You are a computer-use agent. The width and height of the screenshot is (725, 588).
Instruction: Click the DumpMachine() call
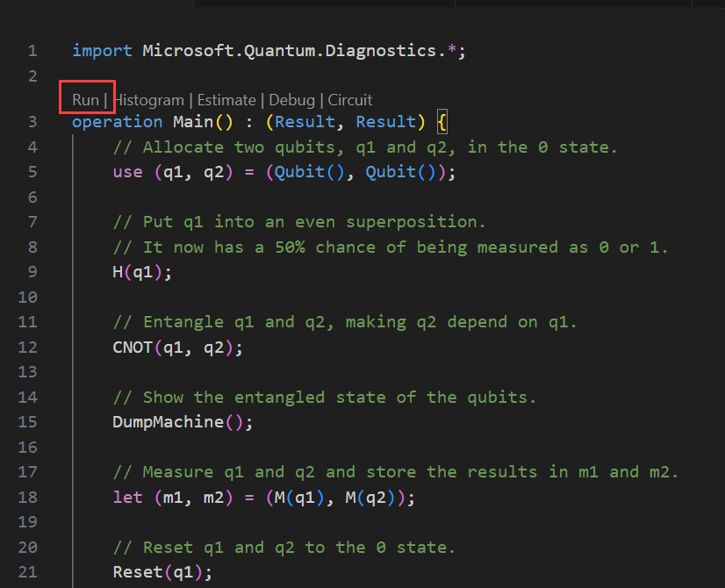[182, 422]
